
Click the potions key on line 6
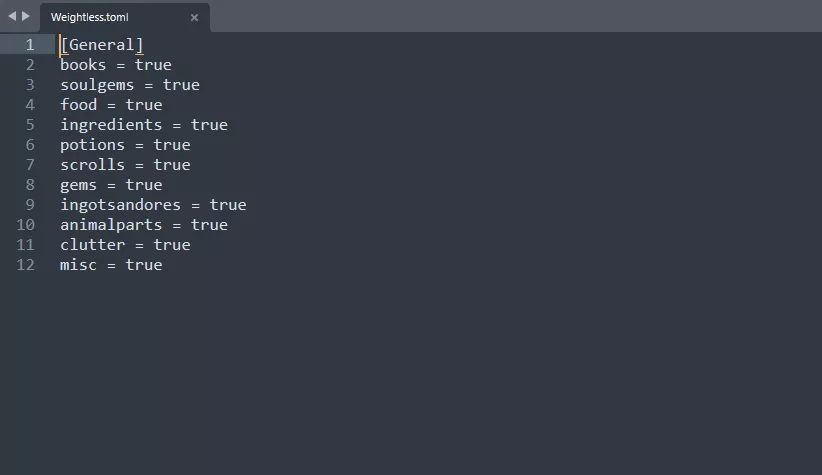point(92,145)
